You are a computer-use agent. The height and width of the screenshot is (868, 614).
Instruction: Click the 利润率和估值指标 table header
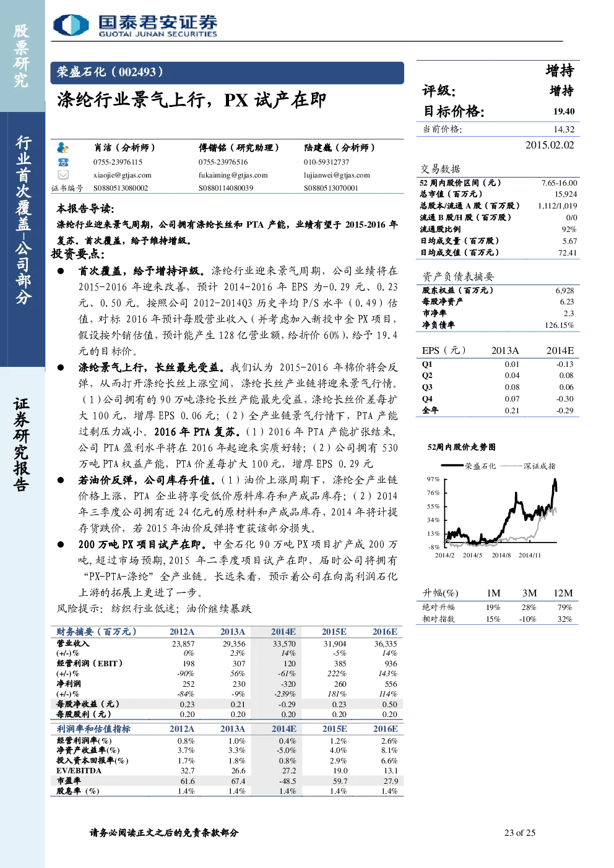(x=93, y=729)
